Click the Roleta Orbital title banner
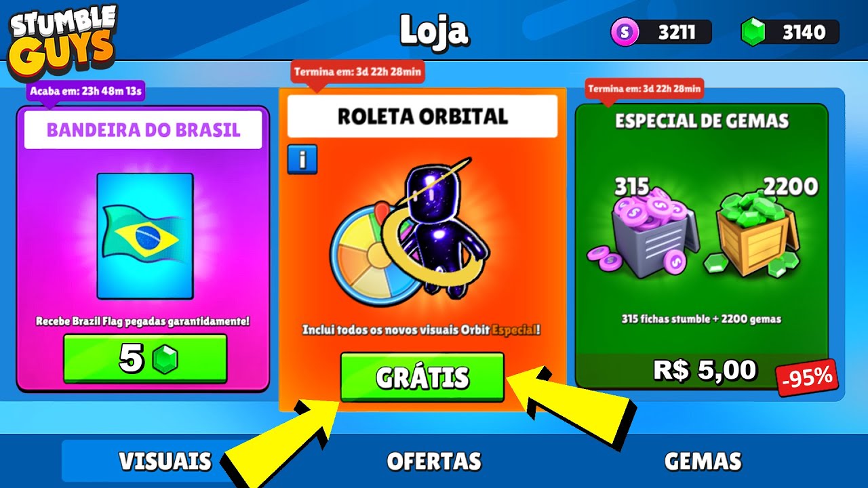Screen dimensions: 868x488 (422, 116)
